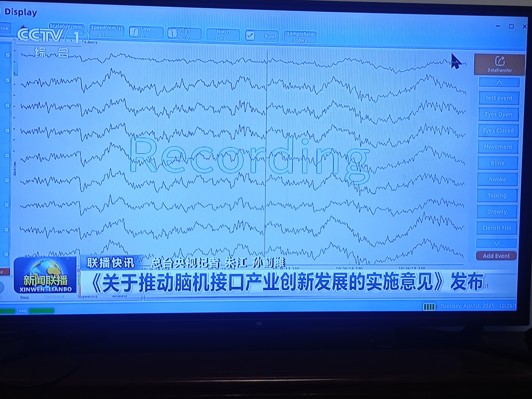Toggle the first channel checkbox from top
Image resolution: width=532 pixels, height=399 pixels.
8,55
